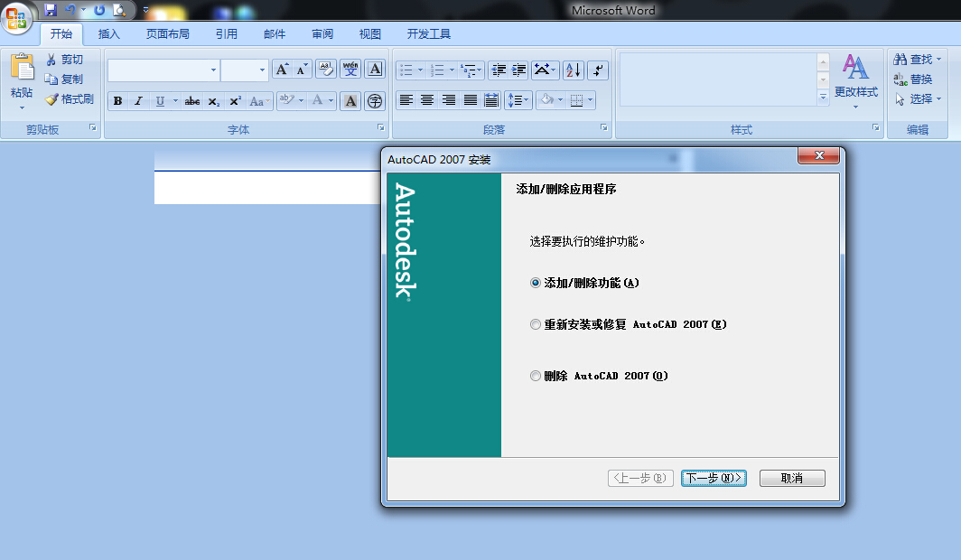Undo last action in quick access toolbar

coord(70,10)
